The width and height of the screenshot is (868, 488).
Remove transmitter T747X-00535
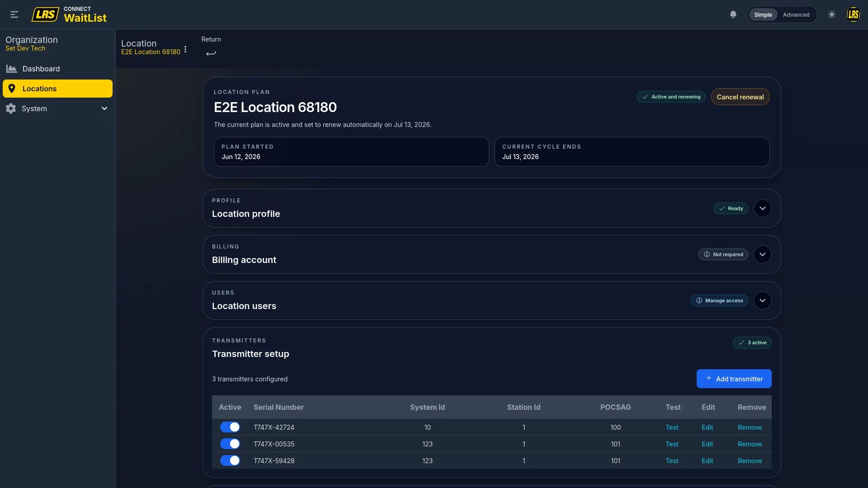click(750, 444)
